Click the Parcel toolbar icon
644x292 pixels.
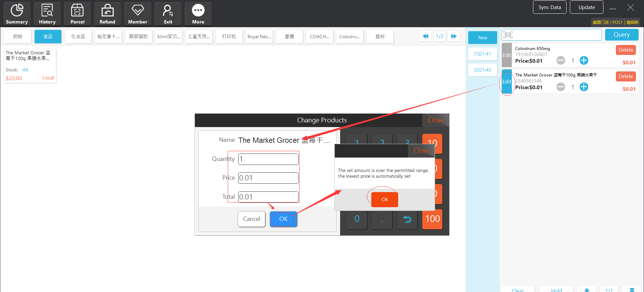[x=77, y=14]
